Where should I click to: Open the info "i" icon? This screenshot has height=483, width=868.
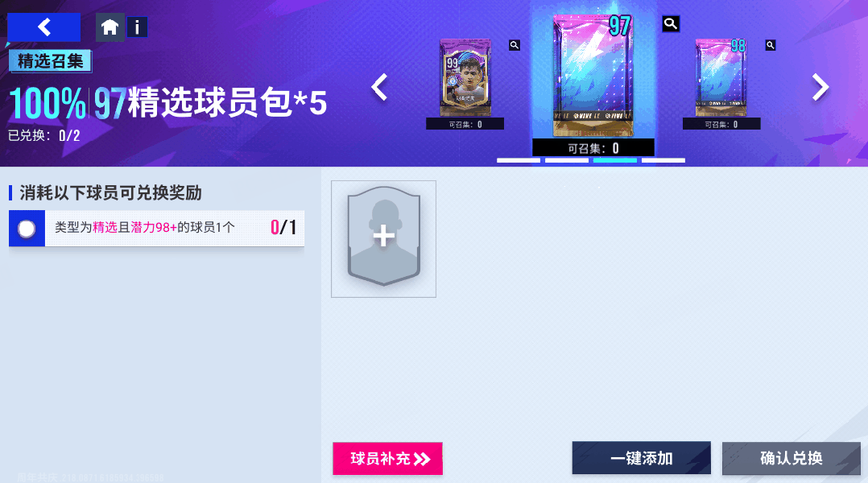(137, 27)
